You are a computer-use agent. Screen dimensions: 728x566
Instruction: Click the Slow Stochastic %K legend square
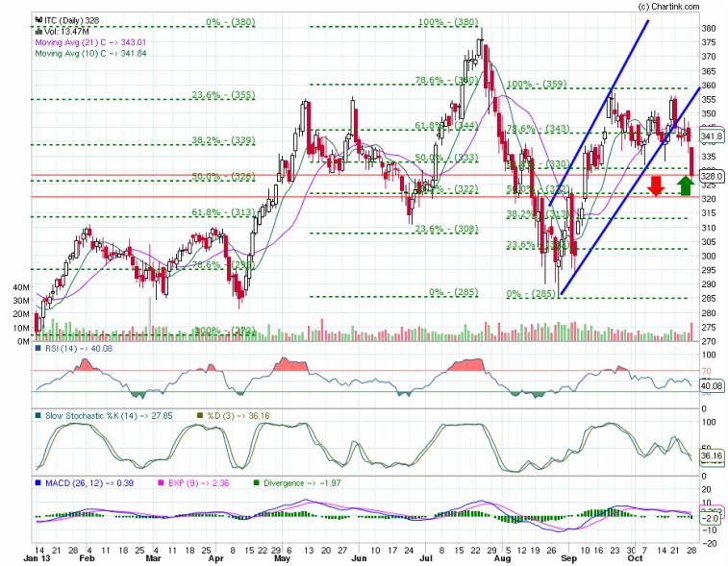click(38, 416)
